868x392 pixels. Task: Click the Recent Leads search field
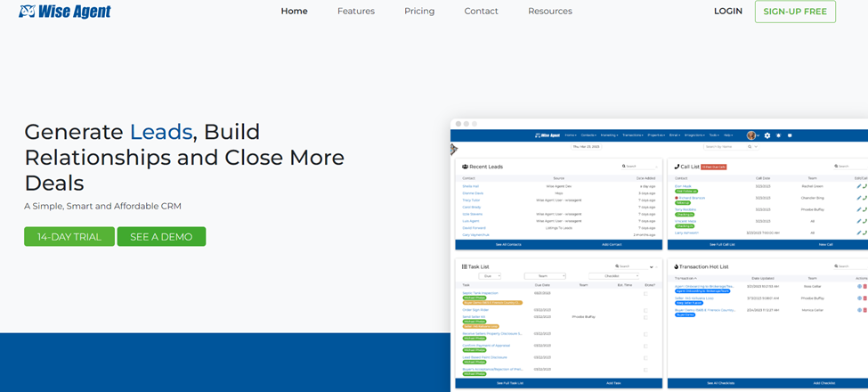tap(639, 166)
